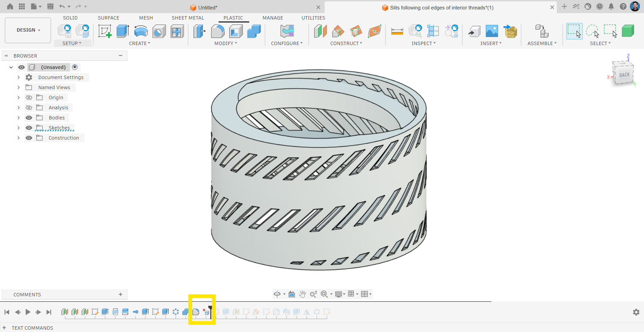
Task: Toggle visibility of Origin folder
Action: (29, 98)
